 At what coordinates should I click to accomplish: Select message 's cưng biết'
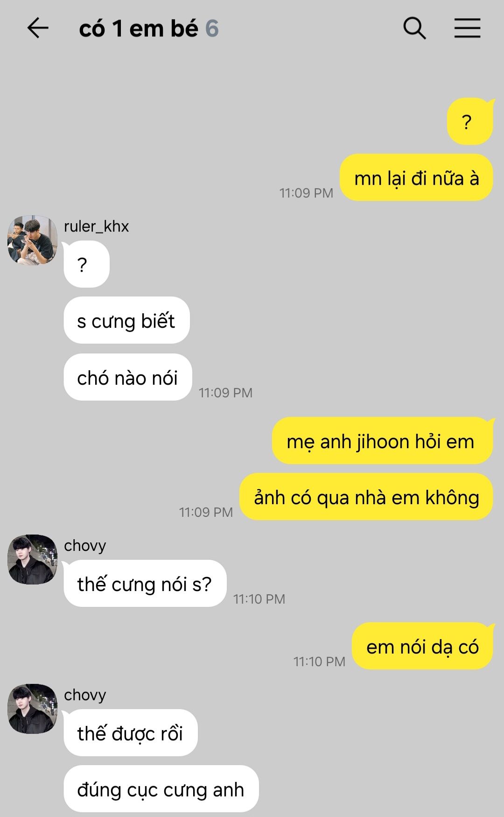126,320
